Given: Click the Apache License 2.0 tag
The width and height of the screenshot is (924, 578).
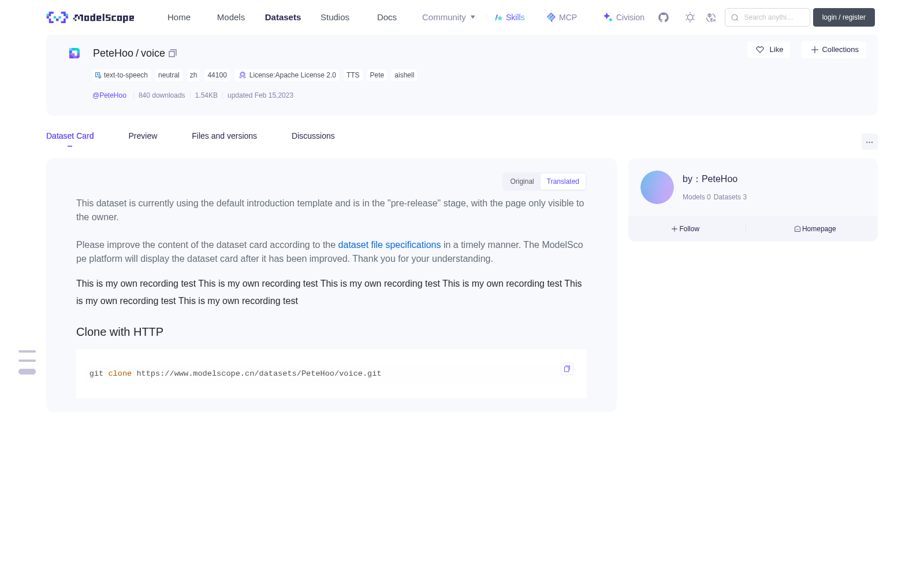Looking at the screenshot, I should 288,75.
